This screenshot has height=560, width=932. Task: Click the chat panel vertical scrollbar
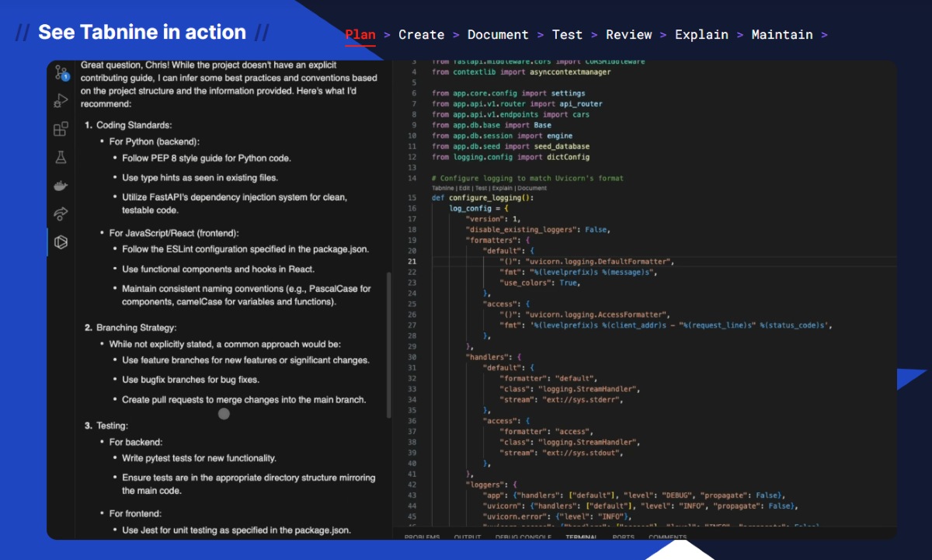tap(389, 345)
